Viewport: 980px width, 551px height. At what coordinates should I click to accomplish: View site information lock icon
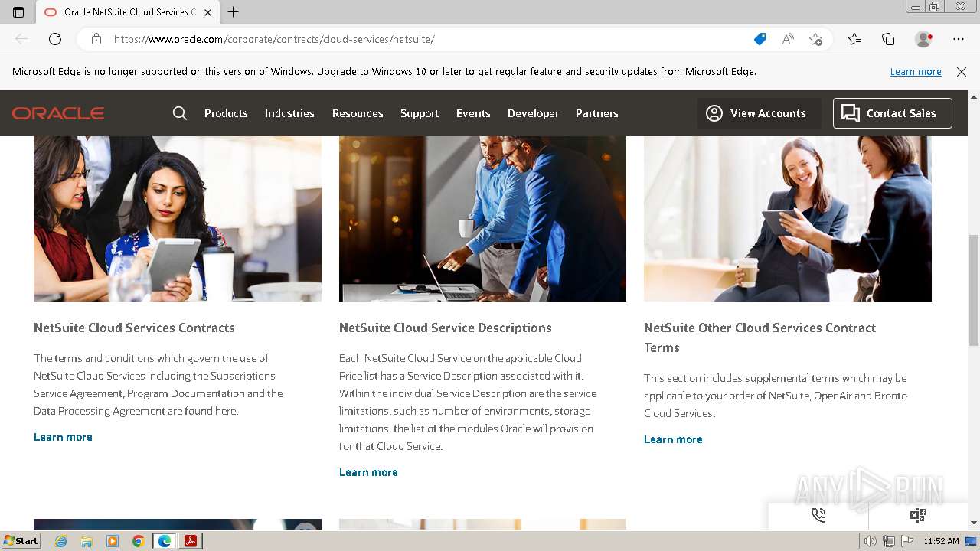(96, 39)
